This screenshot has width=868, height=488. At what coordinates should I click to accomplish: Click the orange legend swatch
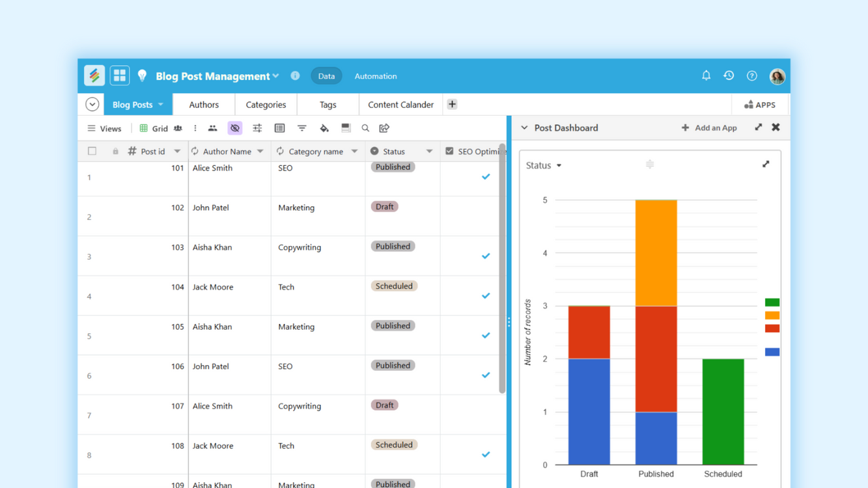click(x=772, y=316)
